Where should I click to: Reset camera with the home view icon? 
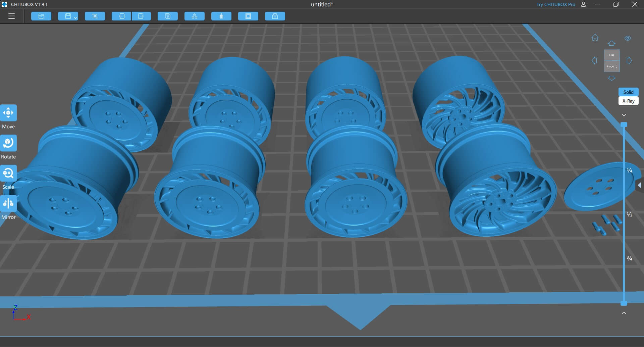[x=595, y=38]
